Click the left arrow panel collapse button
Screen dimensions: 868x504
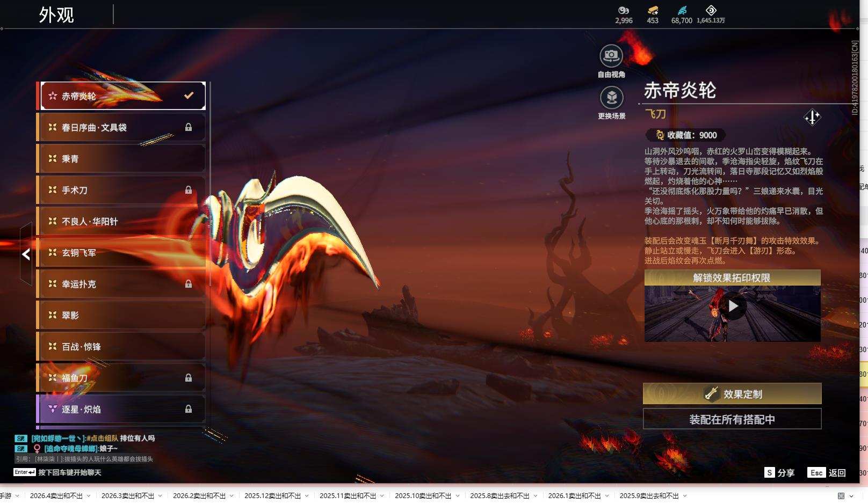tap(26, 254)
